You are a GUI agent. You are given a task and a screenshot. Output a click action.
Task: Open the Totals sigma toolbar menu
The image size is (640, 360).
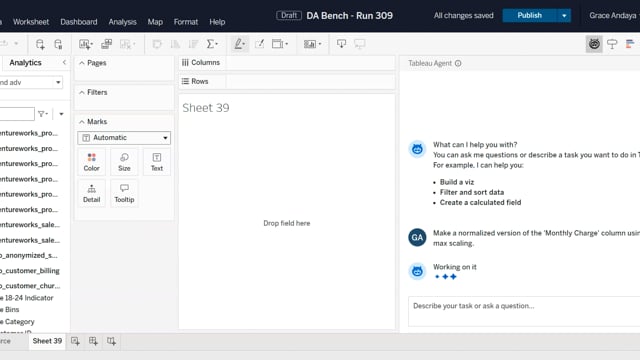(212, 44)
